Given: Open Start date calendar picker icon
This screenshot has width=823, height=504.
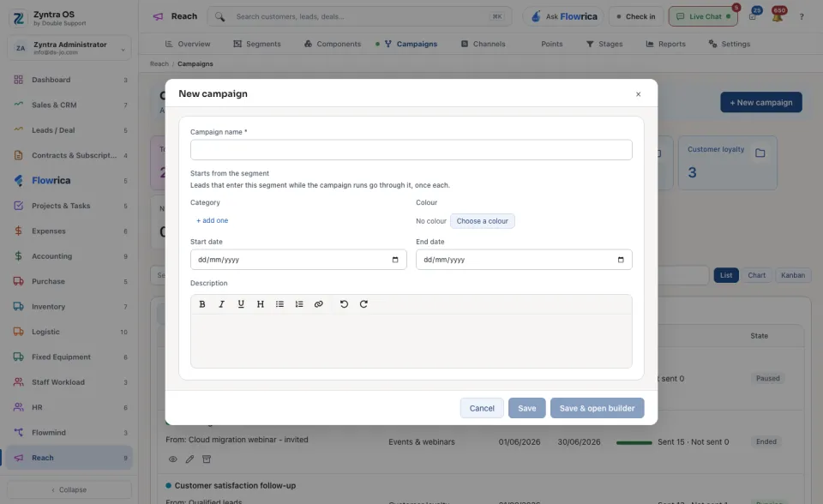Looking at the screenshot, I should 395,260.
